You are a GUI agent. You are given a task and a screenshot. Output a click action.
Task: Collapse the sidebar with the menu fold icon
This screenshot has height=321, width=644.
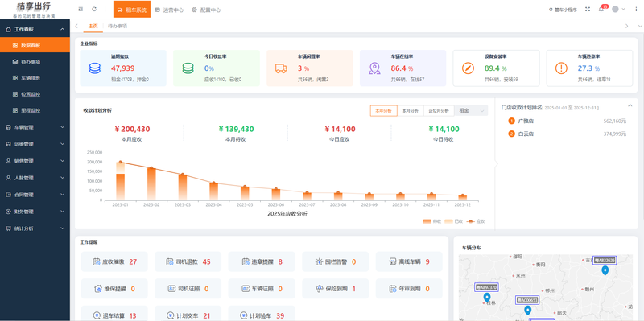(x=80, y=9)
